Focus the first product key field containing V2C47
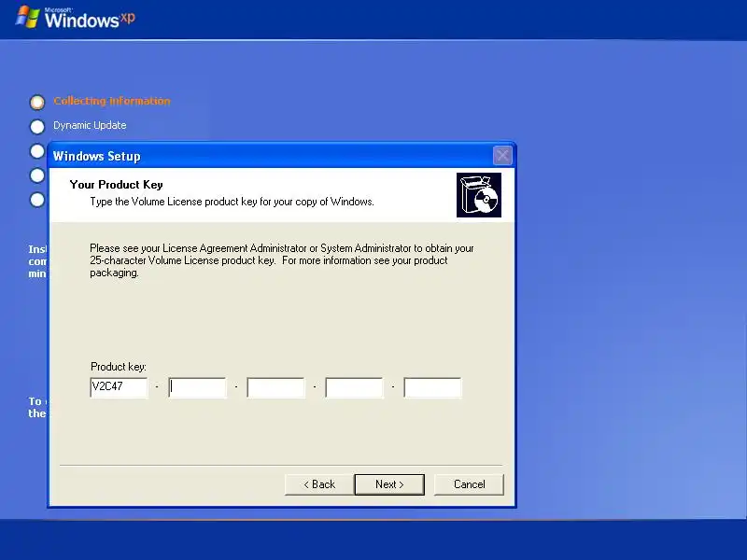Image resolution: width=747 pixels, height=560 pixels. 119,387
